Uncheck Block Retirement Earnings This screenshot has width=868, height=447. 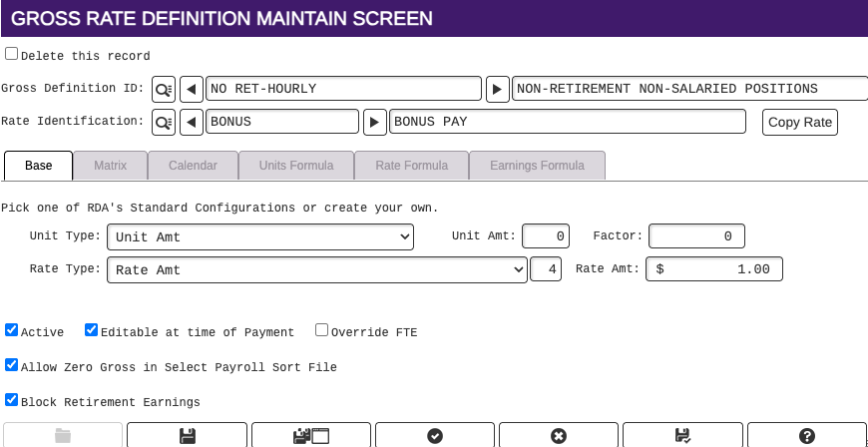pyautogui.click(x=11, y=399)
